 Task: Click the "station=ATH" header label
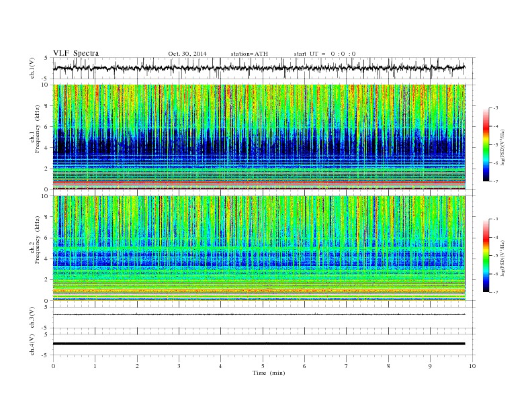point(249,54)
